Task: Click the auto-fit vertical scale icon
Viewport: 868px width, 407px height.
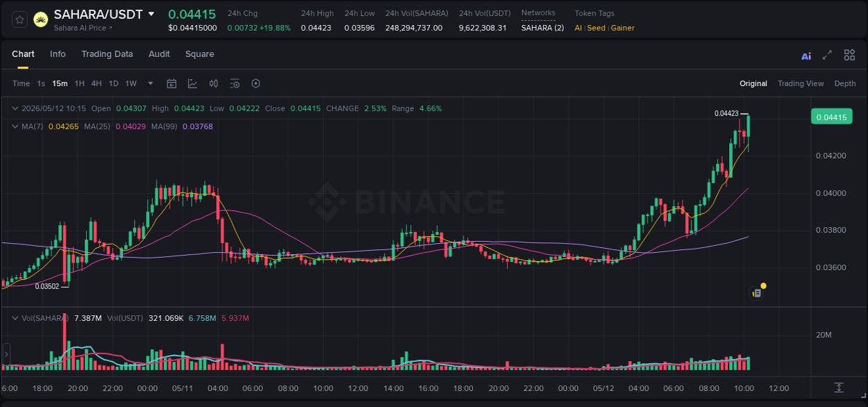Action: point(839,387)
